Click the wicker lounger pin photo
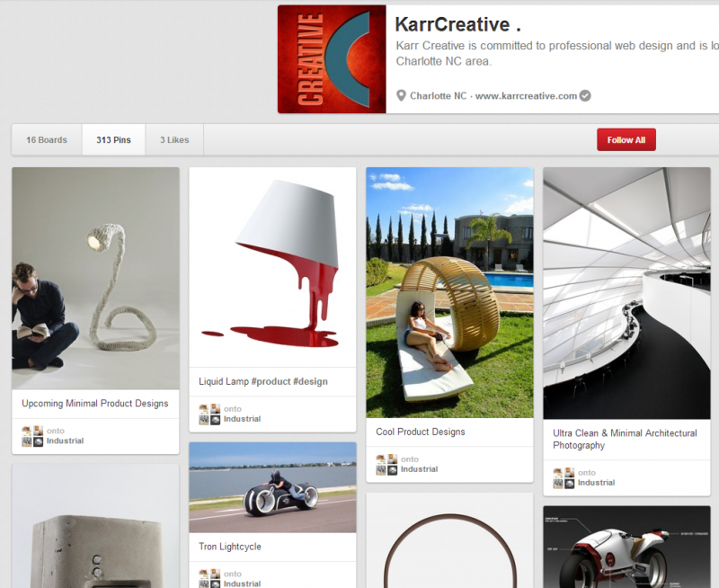The height and width of the screenshot is (588, 719). coord(449,292)
